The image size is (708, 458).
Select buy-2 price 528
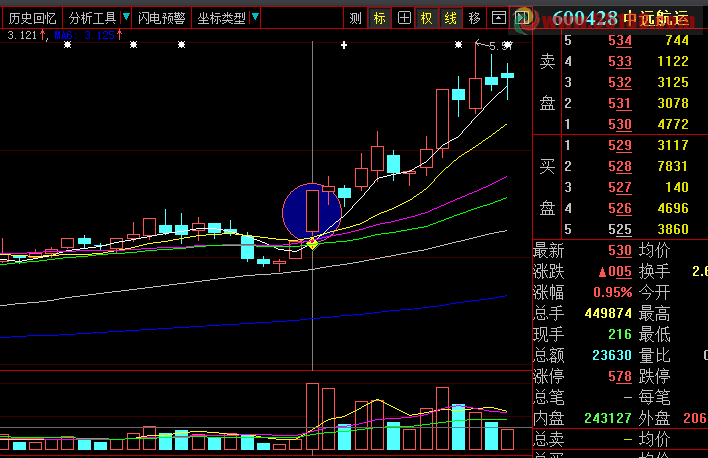620,167
